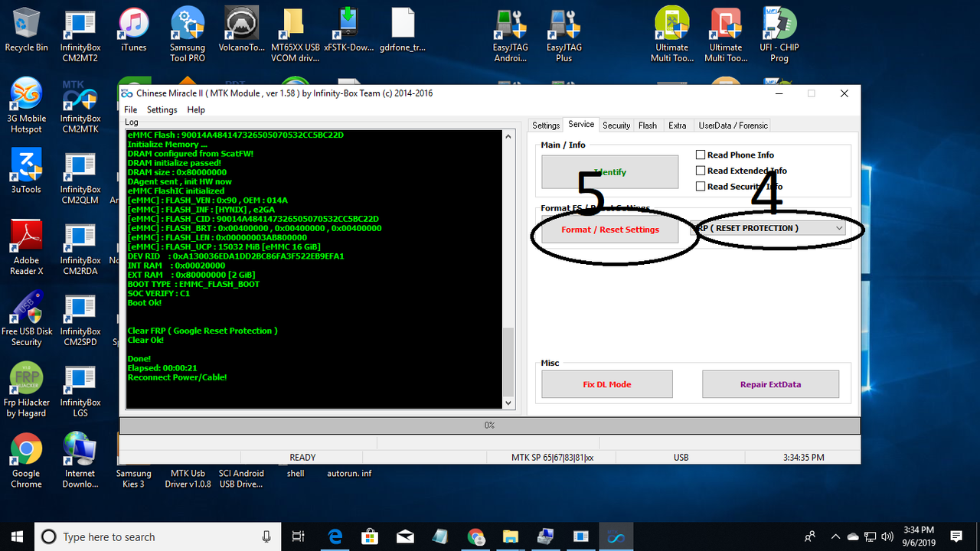Open 3uTools desktop shortcut
980x551 pixels.
(27, 171)
